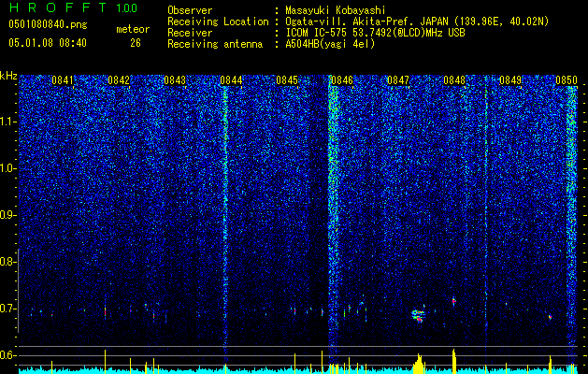
Task: Click the 0845 time marker
Action: 287,80
